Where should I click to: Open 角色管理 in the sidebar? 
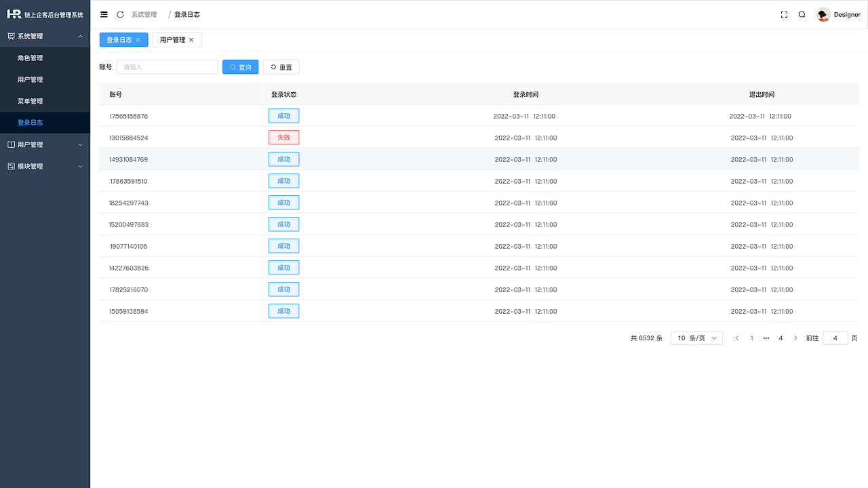pos(31,58)
